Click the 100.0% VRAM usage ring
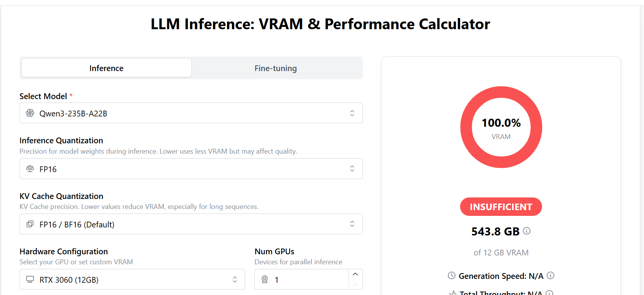This screenshot has width=644, height=295. coord(501,127)
